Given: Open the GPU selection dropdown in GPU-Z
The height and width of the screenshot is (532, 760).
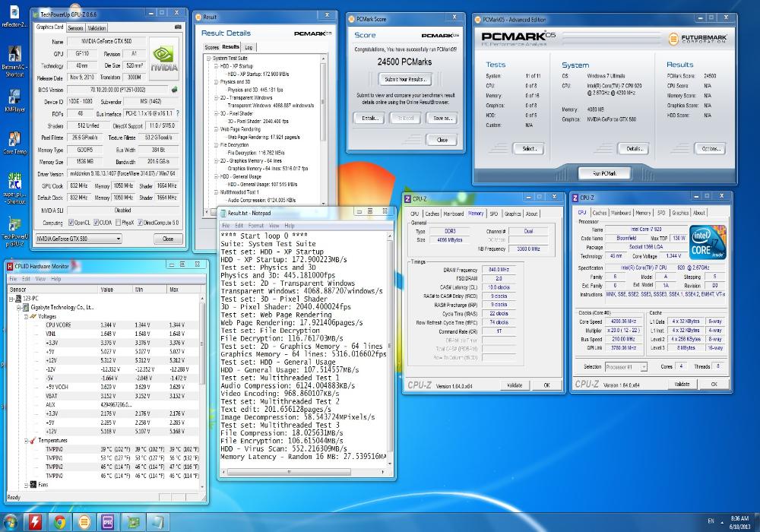Looking at the screenshot, I should click(78, 239).
